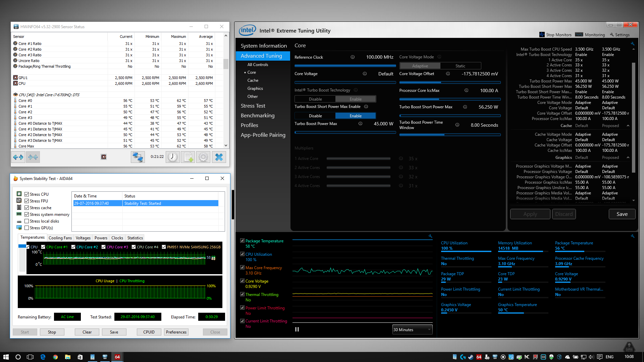This screenshot has width=644, height=362.
Task: Click the small fan icon in HWiNFO toolbar
Action: 104,157
